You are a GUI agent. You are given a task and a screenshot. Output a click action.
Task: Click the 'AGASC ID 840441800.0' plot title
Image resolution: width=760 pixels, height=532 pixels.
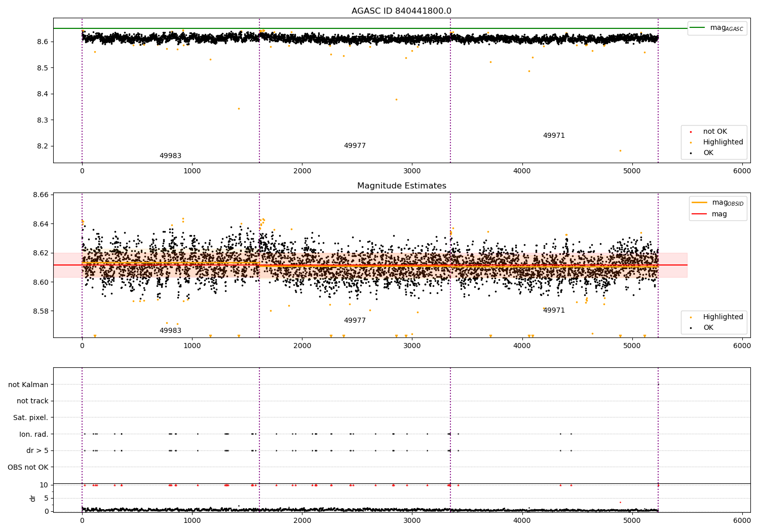(x=401, y=11)
